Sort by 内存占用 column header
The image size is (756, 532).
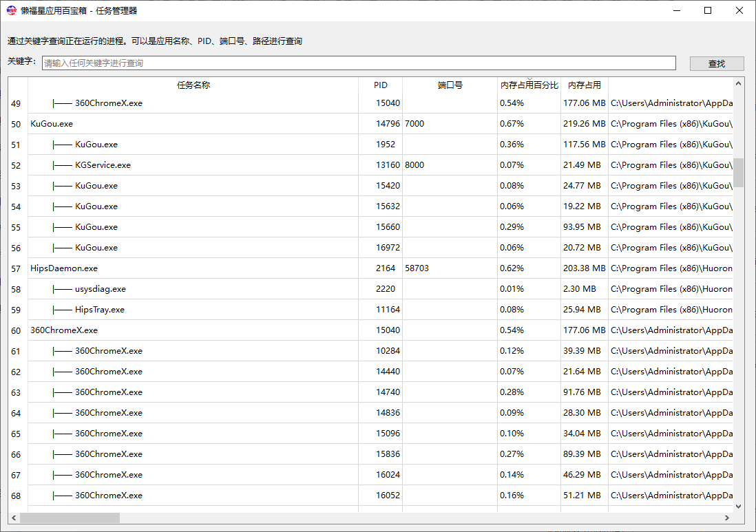coord(585,85)
